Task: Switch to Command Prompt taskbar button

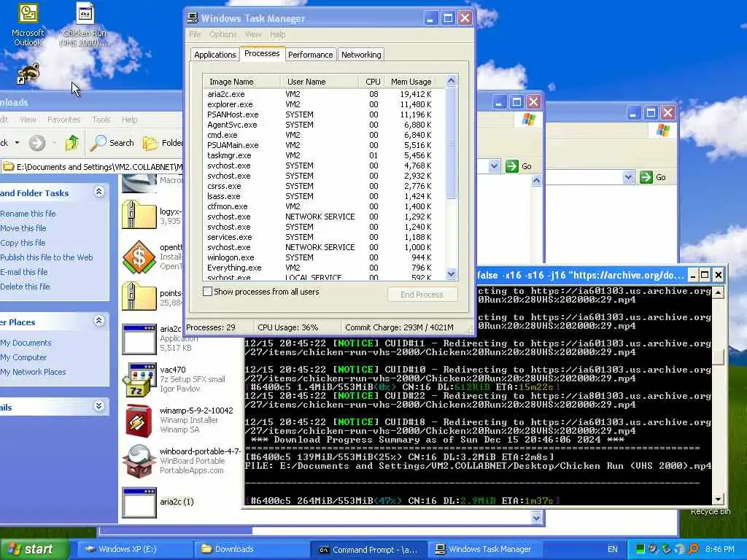Action: click(368, 549)
